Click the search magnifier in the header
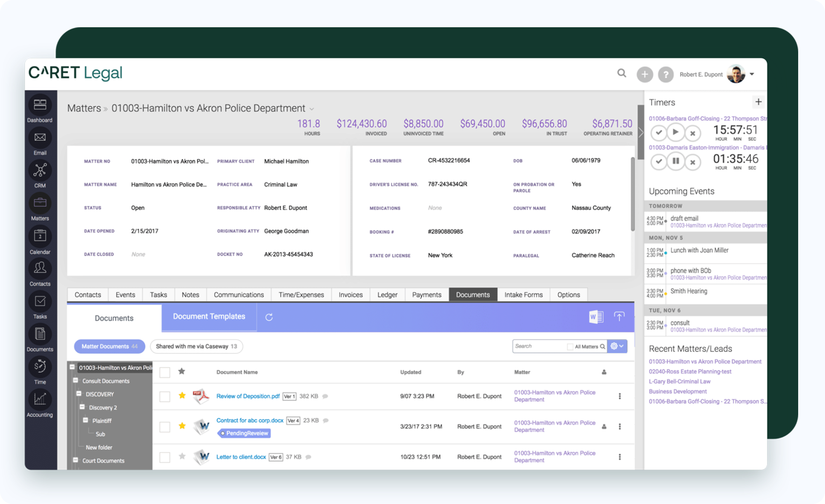Viewport: 825px width, 504px height. pyautogui.click(x=622, y=73)
